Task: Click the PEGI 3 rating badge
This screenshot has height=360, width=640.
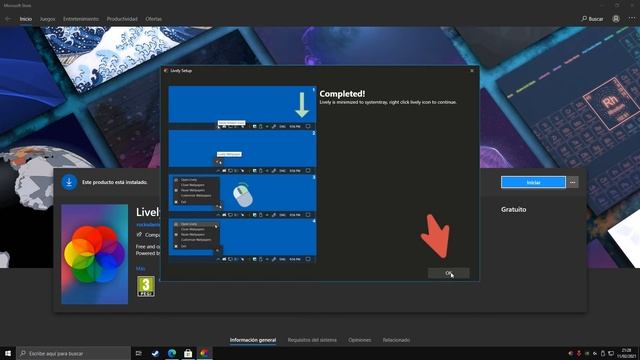Action: 146,286
